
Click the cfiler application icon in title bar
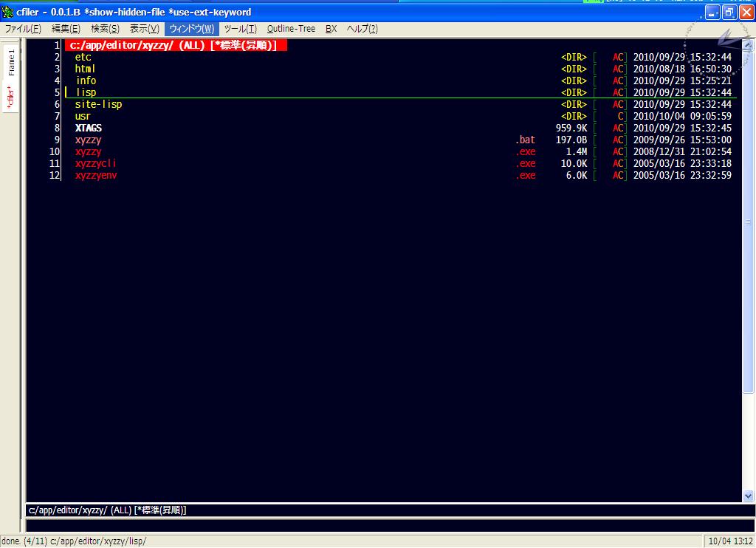point(7,12)
